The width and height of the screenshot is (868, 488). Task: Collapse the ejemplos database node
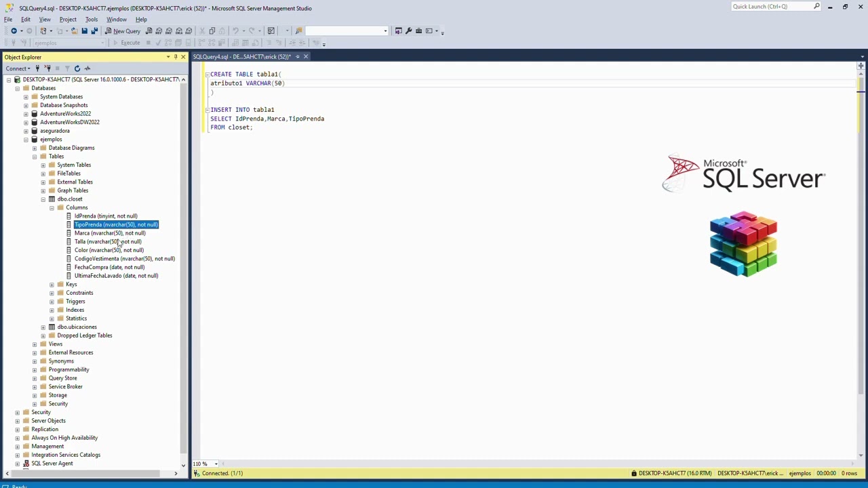click(x=26, y=140)
